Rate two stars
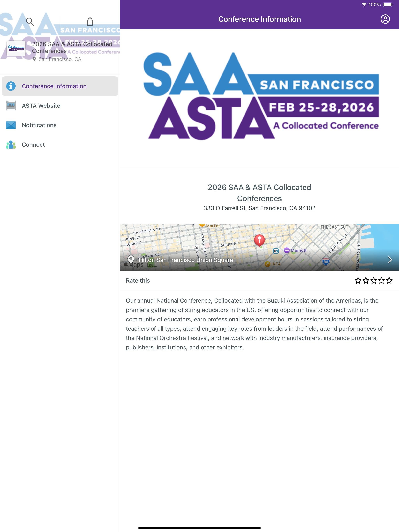Image resolution: width=399 pixels, height=532 pixels. click(366, 280)
